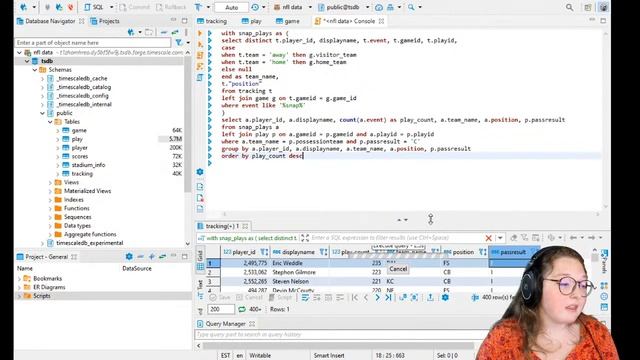Select the tracking(+) 1 result tab

pyautogui.click(x=222, y=226)
